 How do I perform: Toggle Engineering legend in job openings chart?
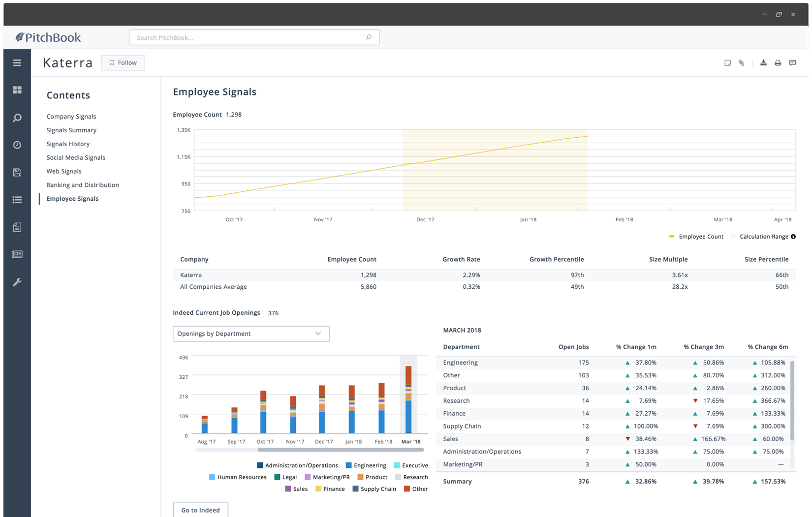(x=366, y=465)
